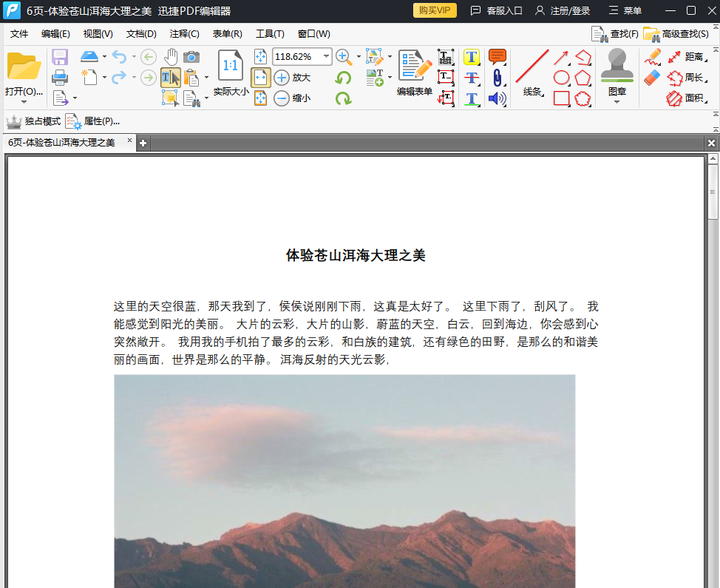Select the Hand tool
The height and width of the screenshot is (588, 720).
(x=171, y=57)
